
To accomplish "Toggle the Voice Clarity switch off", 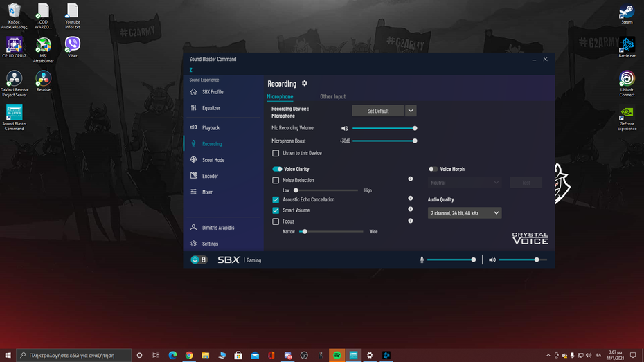I will [x=277, y=169].
